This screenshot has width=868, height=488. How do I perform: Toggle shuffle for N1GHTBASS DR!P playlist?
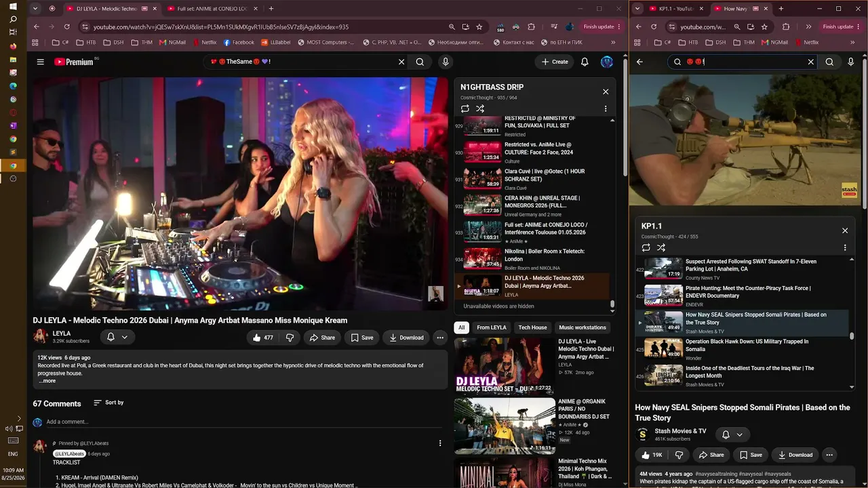coord(480,108)
